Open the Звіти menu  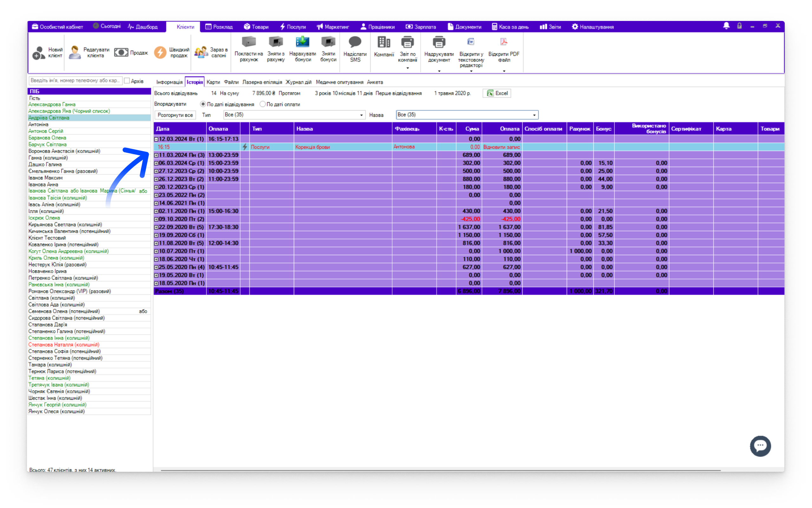click(550, 27)
